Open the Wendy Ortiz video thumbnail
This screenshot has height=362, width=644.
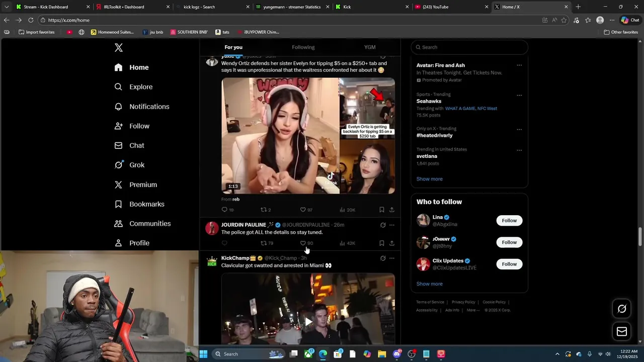click(308, 136)
